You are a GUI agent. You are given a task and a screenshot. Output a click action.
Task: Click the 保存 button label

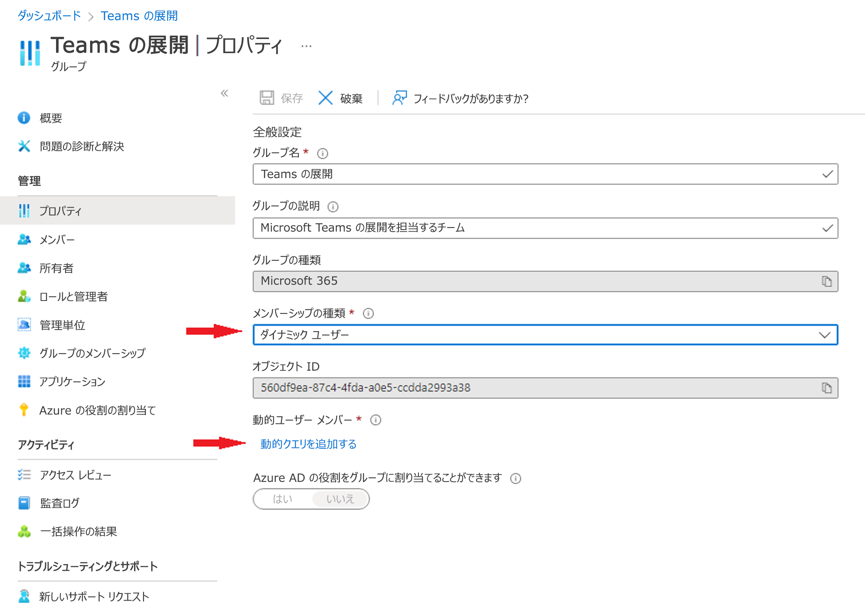coord(292,98)
